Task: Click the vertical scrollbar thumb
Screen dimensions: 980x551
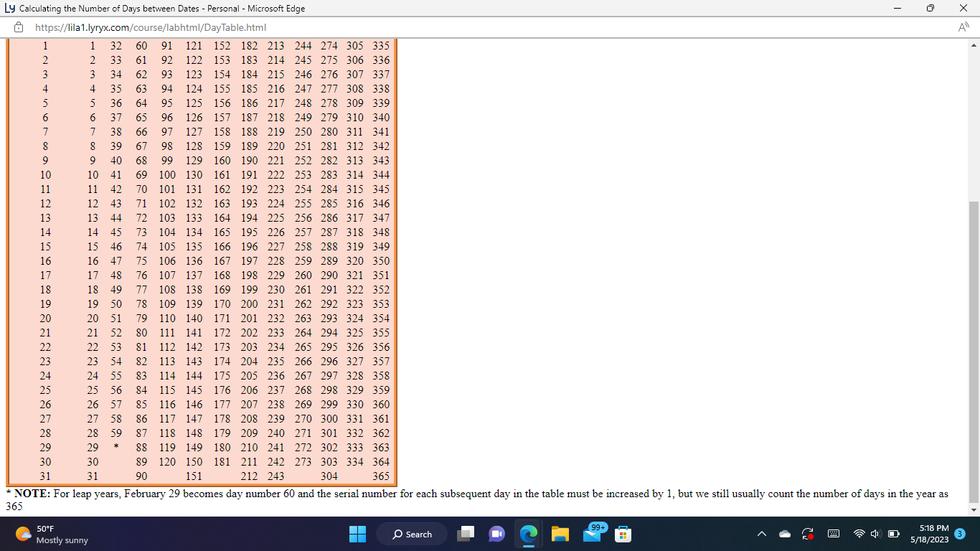Action: (x=974, y=352)
